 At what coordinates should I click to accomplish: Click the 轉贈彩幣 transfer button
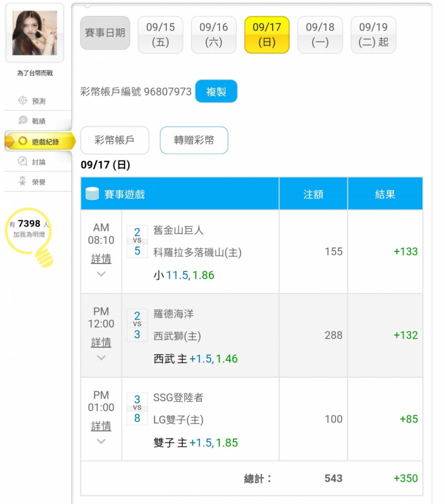[194, 140]
